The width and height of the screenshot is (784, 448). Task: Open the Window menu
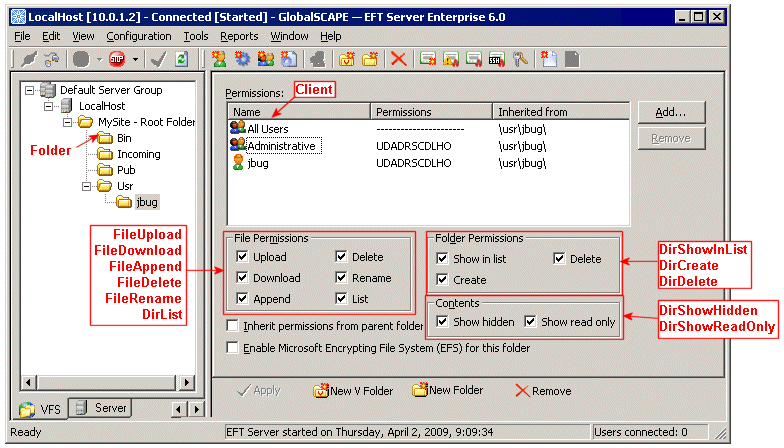click(x=289, y=36)
